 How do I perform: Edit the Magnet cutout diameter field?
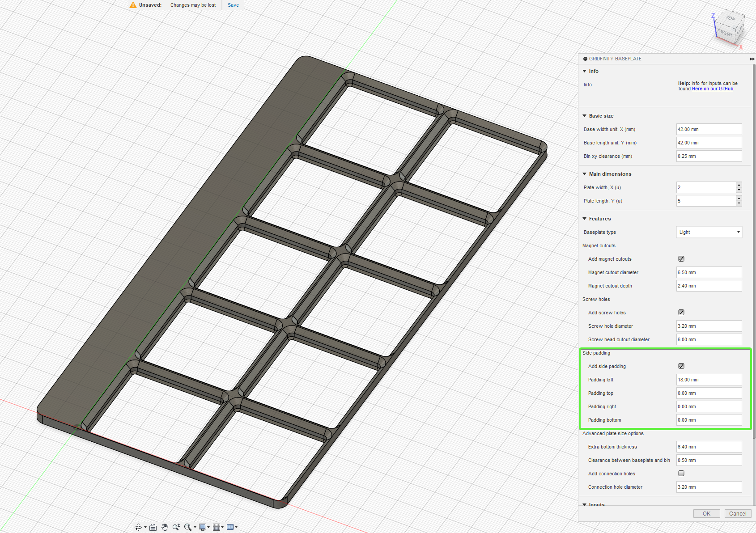coord(709,272)
